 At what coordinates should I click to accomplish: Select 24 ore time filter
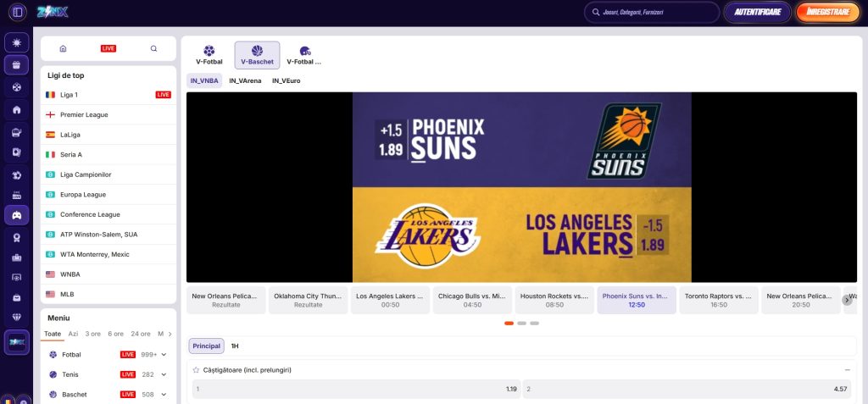(141, 334)
